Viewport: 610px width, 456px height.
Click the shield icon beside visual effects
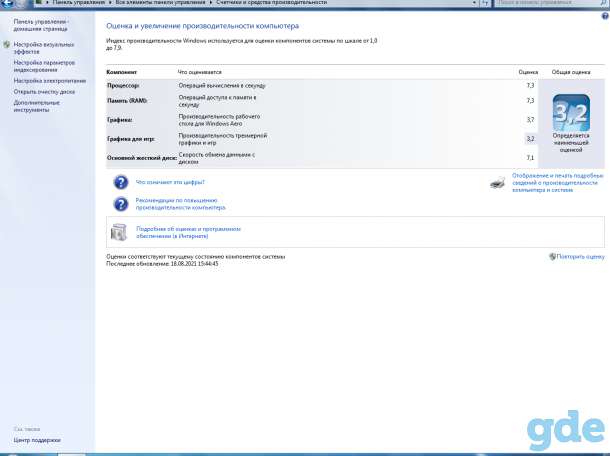coord(7,45)
